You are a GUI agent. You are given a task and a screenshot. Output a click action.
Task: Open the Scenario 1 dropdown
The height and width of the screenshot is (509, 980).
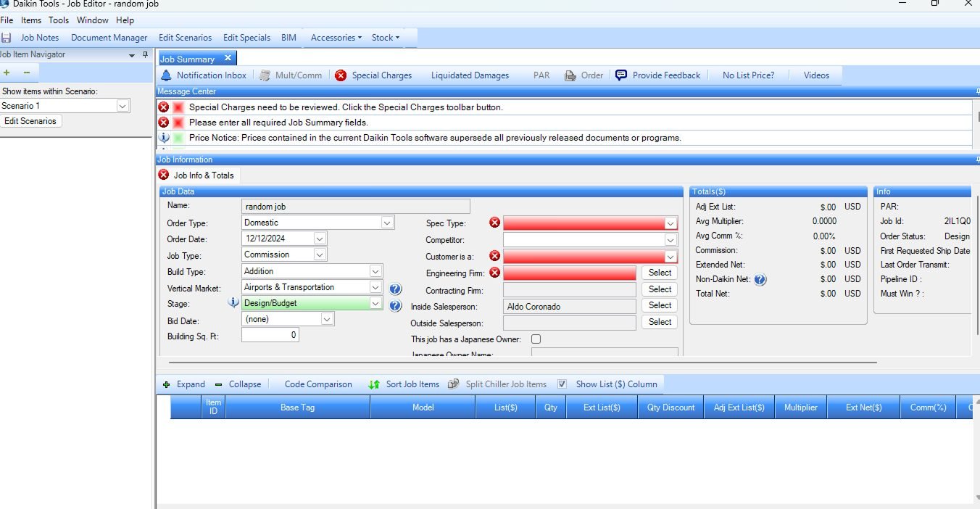click(122, 106)
